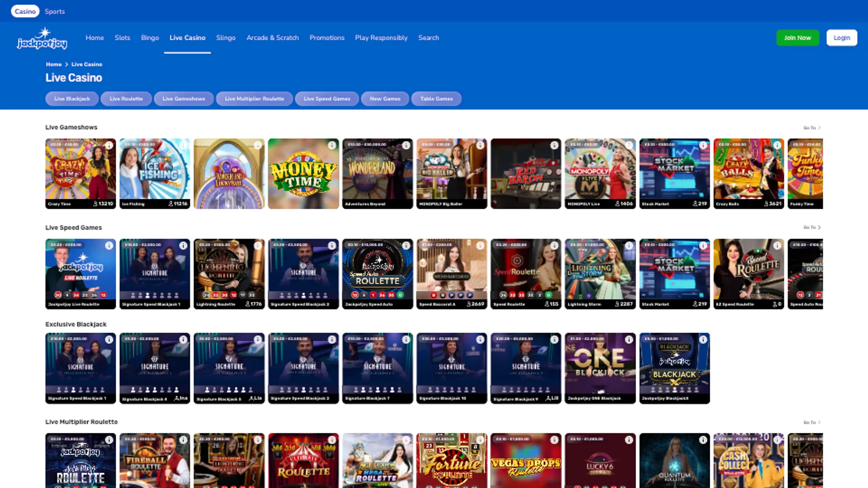Screen dimensions: 868x488
Task: Open info icon on Speed Baccarat A card
Action: pyautogui.click(x=480, y=245)
